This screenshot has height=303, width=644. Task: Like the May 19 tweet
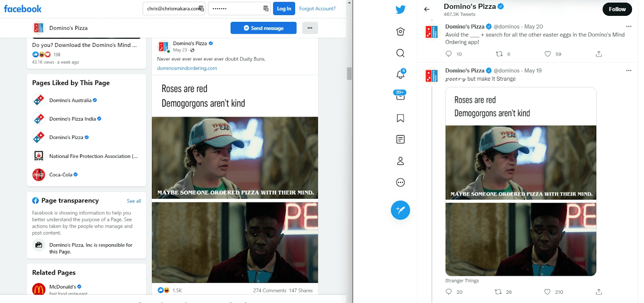[548, 292]
